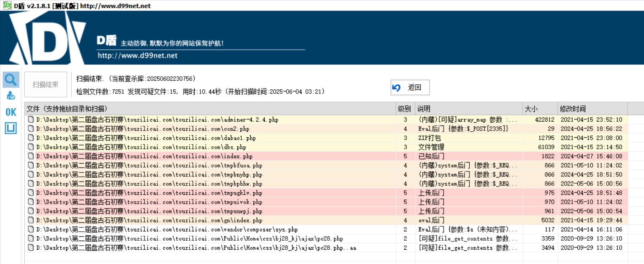This screenshot has height=264, width=644.
Task: Click the file icon beside tmpbfuoa.php
Action: [31, 165]
